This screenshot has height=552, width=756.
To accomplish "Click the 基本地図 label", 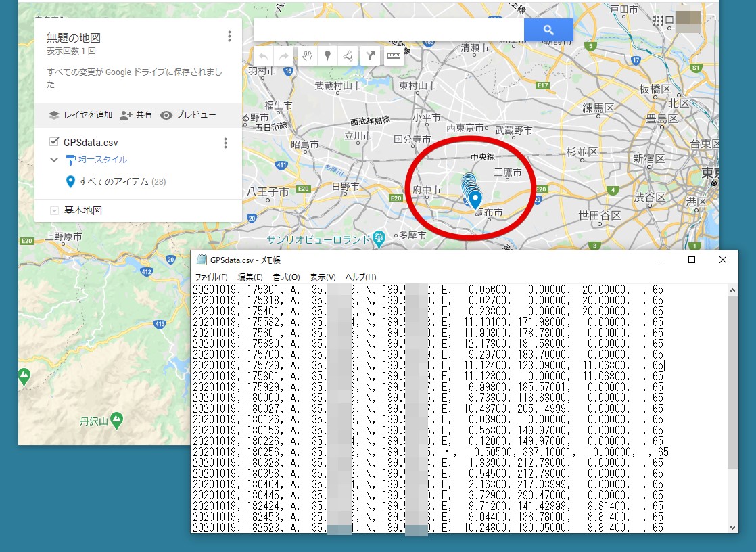I will tap(83, 210).
